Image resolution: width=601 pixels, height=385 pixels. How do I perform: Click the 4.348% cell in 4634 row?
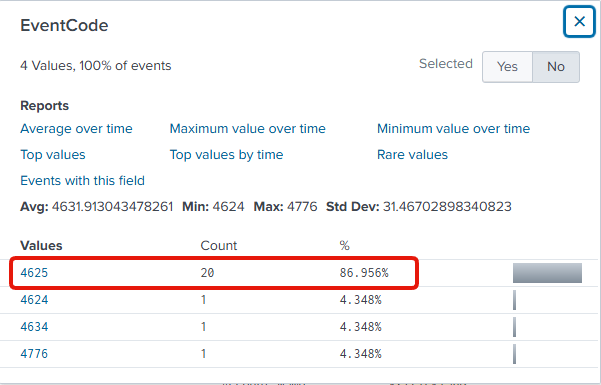click(360, 327)
